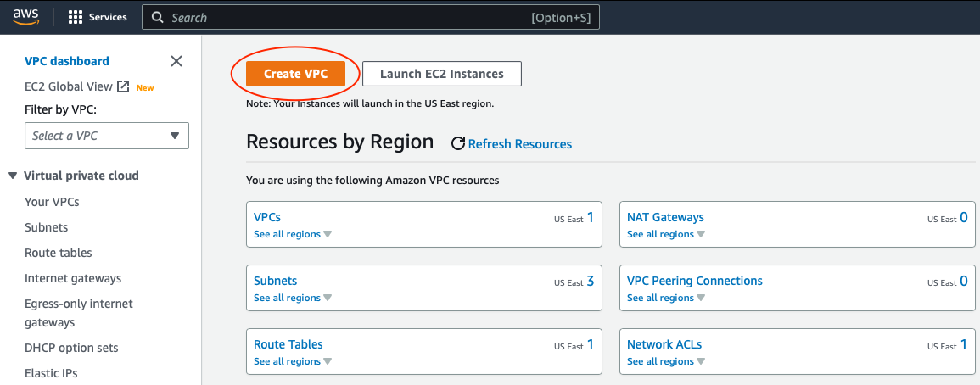
Task: Click the EC2 Global View external link icon
Action: (x=123, y=86)
